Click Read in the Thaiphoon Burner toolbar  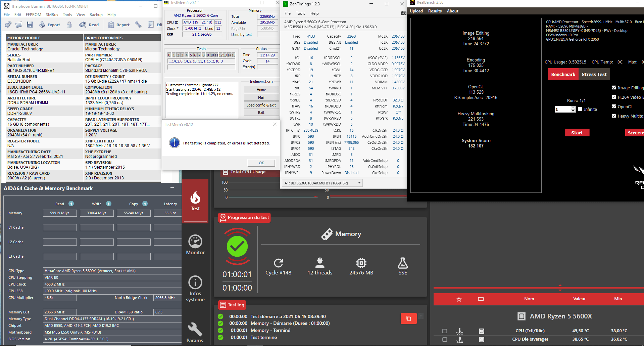(x=89, y=25)
